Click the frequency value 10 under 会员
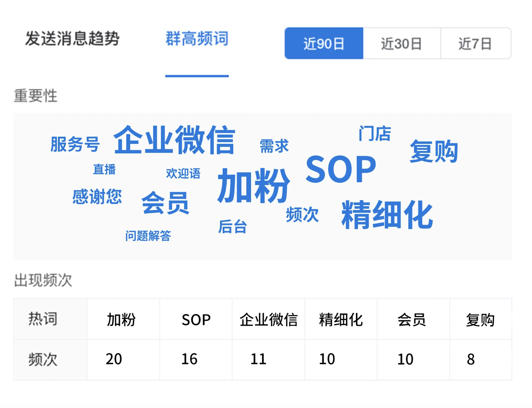This screenshot has height=408, width=532. point(405,359)
